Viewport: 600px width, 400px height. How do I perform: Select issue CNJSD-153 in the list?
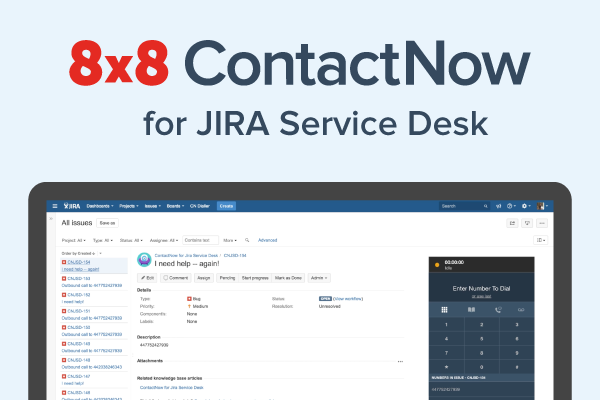(92, 282)
